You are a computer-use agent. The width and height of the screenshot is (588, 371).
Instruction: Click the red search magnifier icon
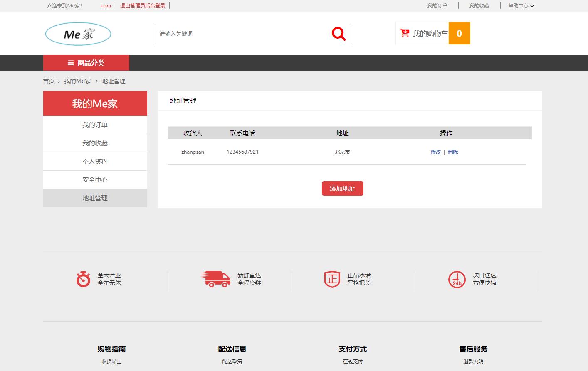click(x=338, y=33)
